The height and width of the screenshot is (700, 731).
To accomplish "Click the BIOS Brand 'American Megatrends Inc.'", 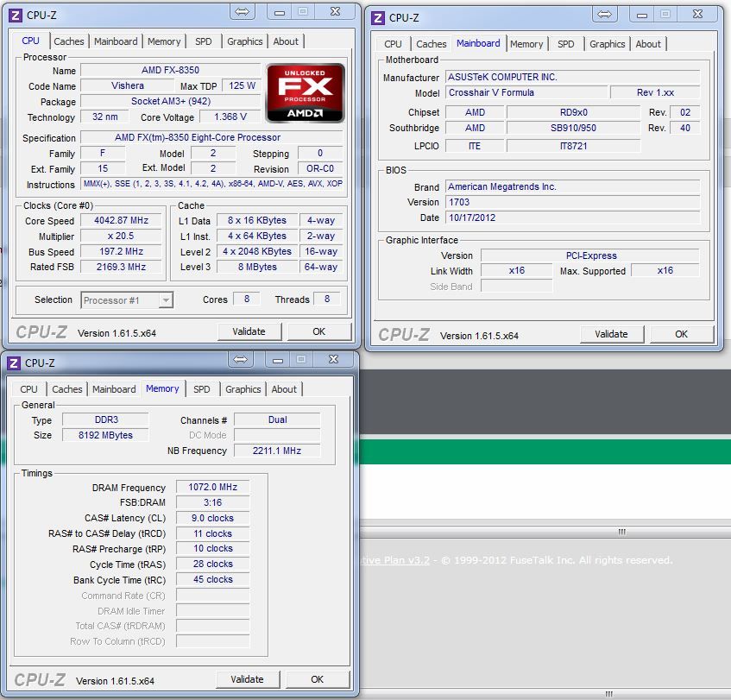I will (x=572, y=187).
